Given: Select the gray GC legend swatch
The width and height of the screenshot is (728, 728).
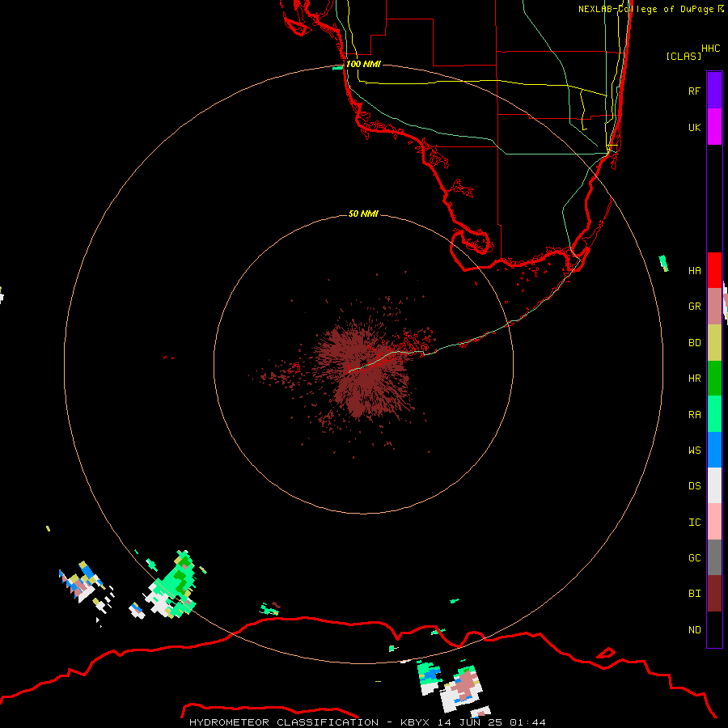Looking at the screenshot, I should pos(714,557).
